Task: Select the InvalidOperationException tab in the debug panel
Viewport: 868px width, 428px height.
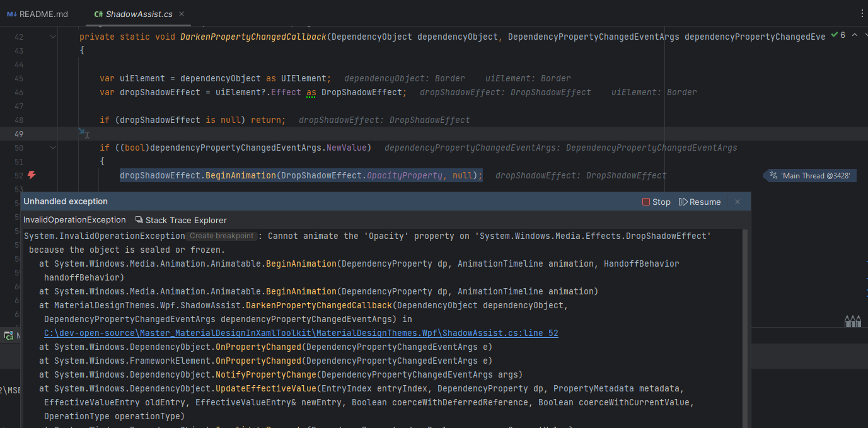Action: point(74,219)
